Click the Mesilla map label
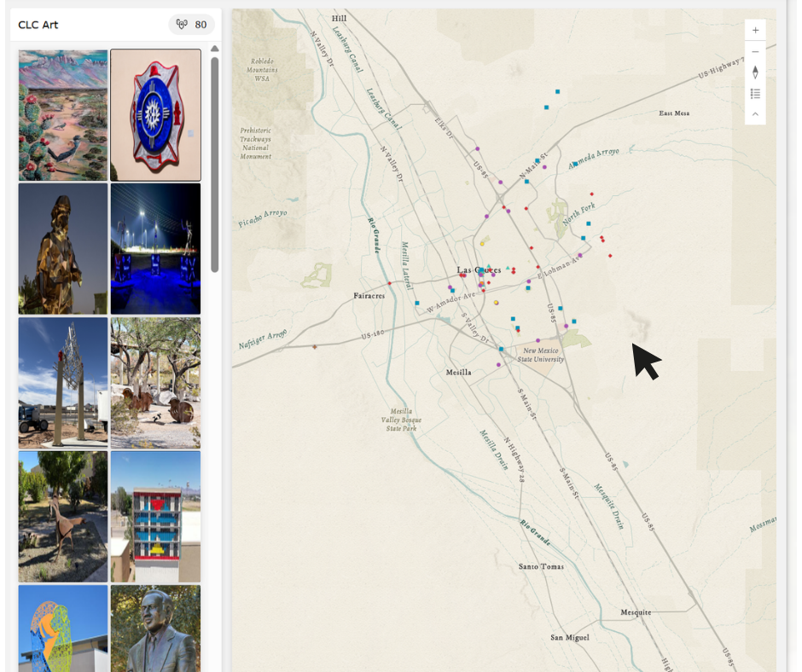The image size is (802, 672). [x=458, y=373]
